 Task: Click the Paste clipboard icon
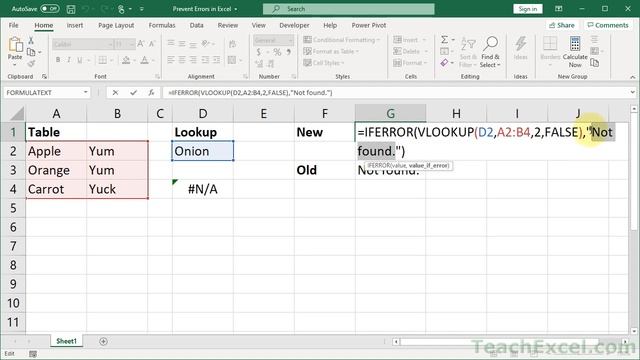tap(15, 44)
